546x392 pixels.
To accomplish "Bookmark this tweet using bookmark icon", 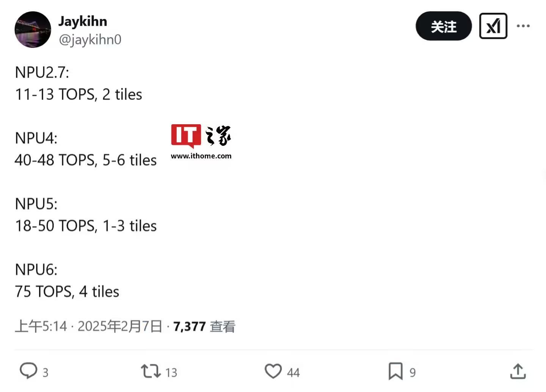I will pos(395,371).
